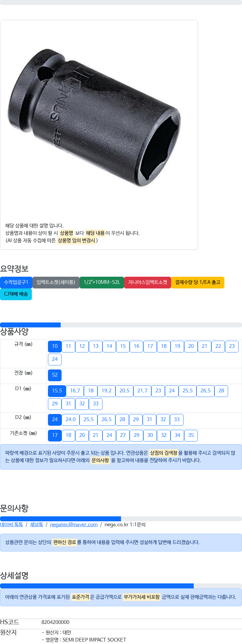Click the impact socket product image

coord(94,118)
